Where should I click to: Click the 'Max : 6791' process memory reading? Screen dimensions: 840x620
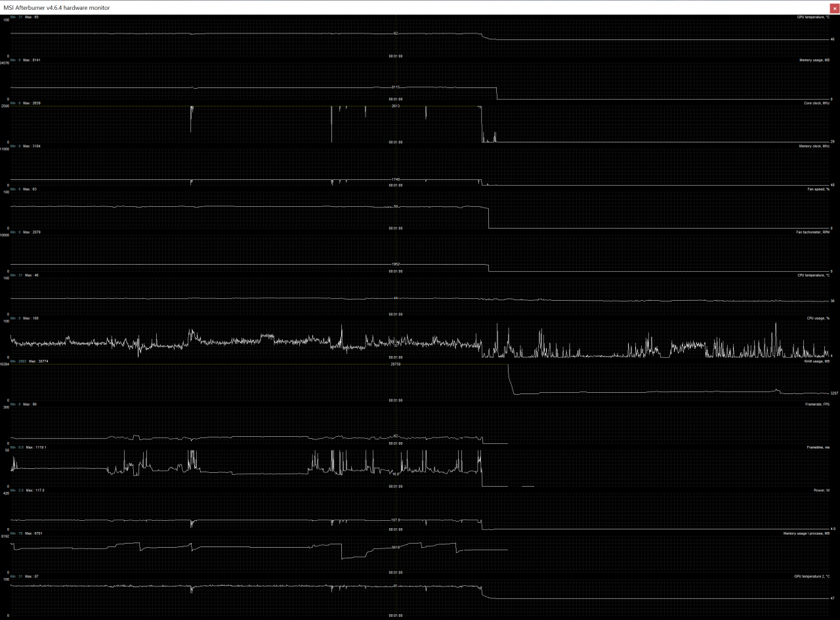click(33, 533)
